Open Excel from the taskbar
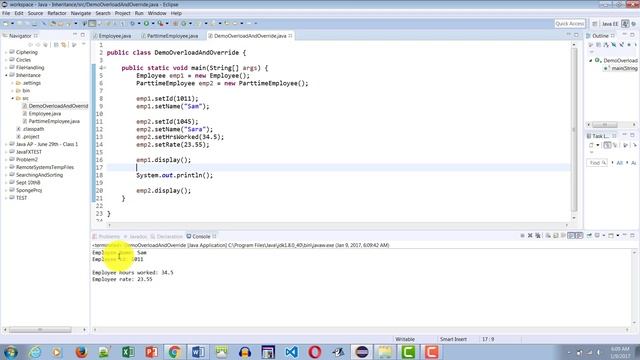The image size is (640, 360). [128, 351]
